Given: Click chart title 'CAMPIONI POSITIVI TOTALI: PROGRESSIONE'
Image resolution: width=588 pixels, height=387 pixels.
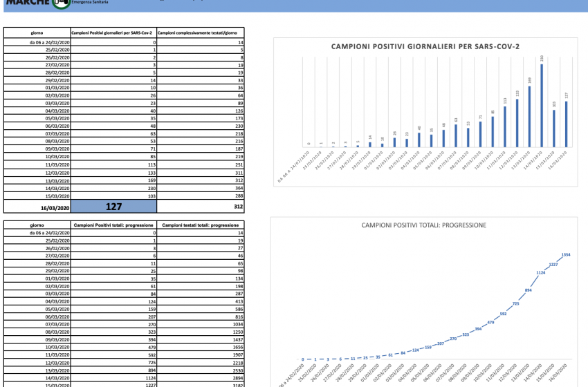Looking at the screenshot, I should pos(424,225).
